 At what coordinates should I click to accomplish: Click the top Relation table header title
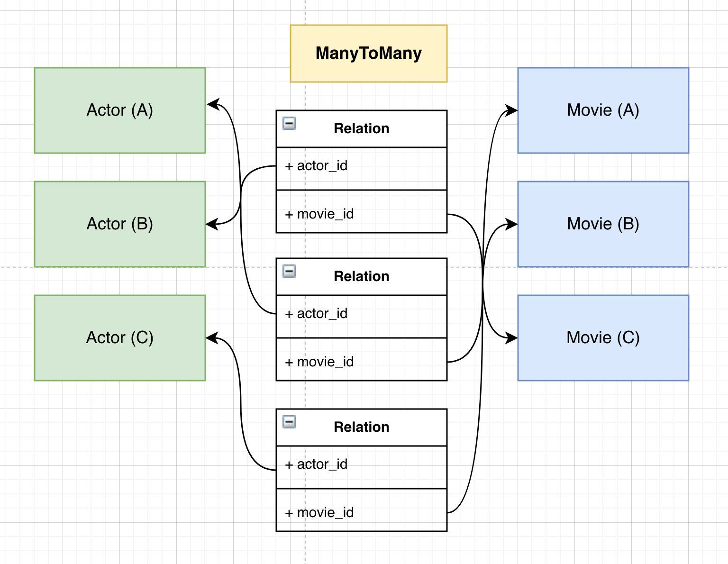pyautogui.click(x=361, y=128)
